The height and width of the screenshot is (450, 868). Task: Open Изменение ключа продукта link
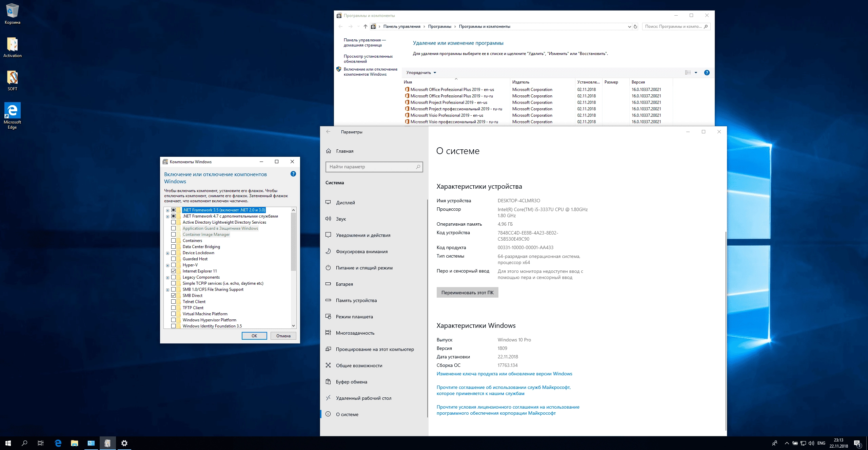504,374
